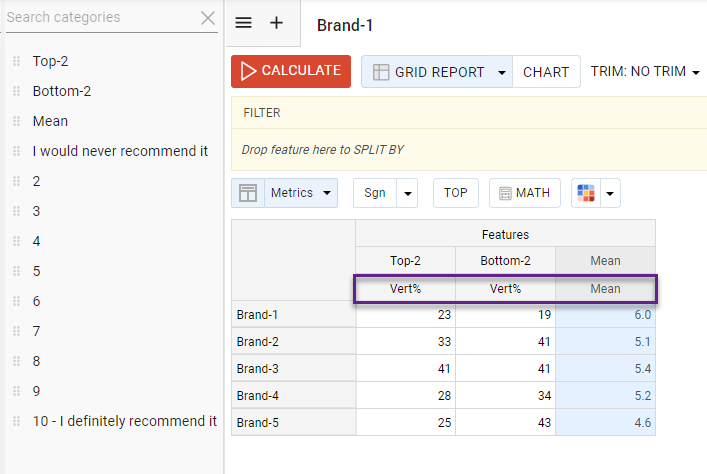Toggle the TOP button

coord(455,193)
